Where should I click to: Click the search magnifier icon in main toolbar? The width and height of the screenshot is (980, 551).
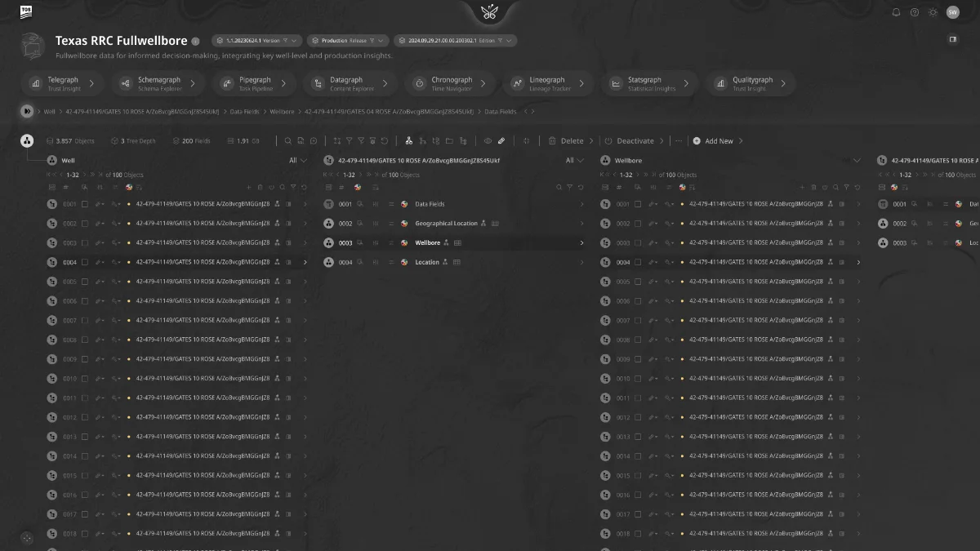[288, 141]
